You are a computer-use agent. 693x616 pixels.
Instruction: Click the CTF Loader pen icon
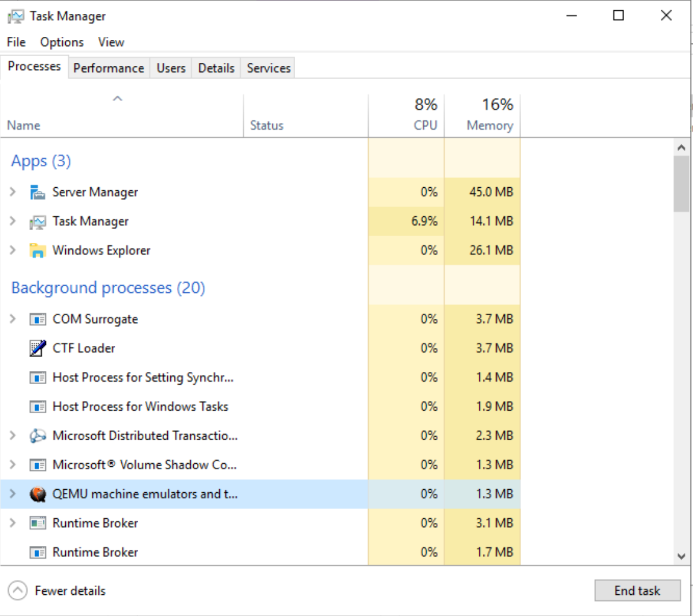(37, 348)
